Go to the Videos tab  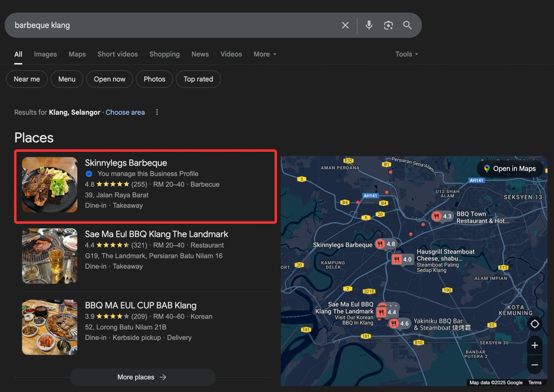pyautogui.click(x=231, y=54)
